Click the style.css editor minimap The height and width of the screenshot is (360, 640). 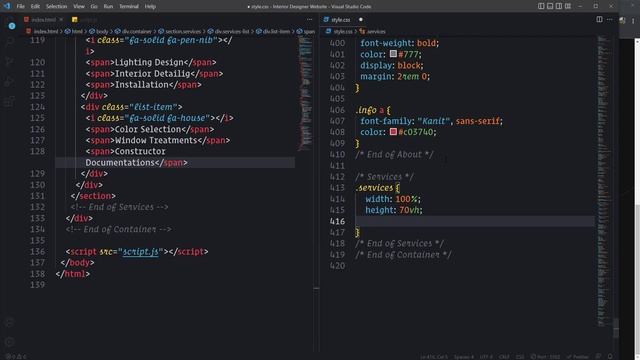click(x=604, y=182)
